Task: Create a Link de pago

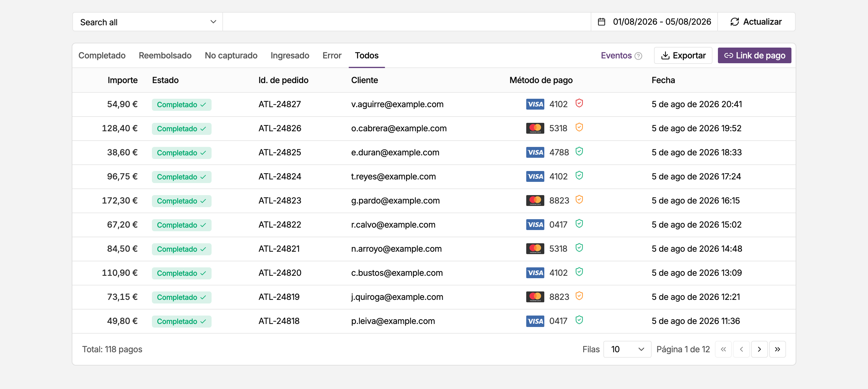Action: coord(754,55)
